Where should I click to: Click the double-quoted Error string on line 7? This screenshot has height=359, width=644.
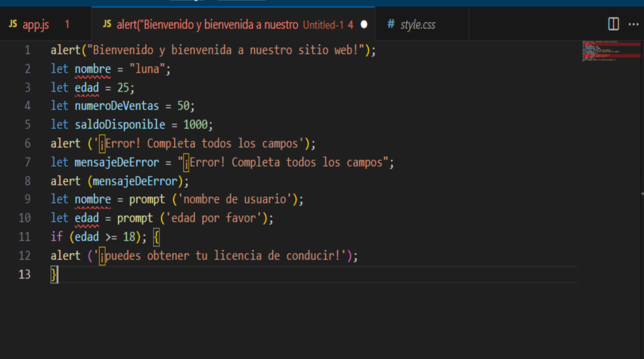(283, 163)
